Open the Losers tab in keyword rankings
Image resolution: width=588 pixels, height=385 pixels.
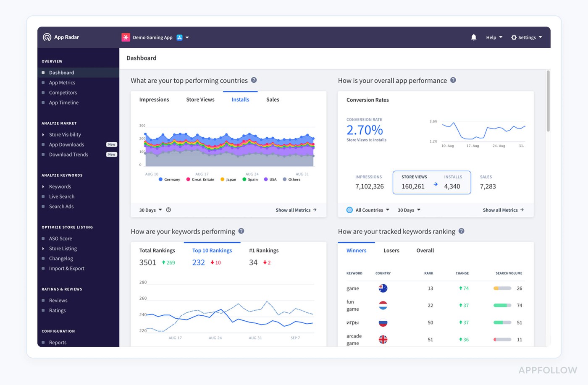tap(391, 250)
